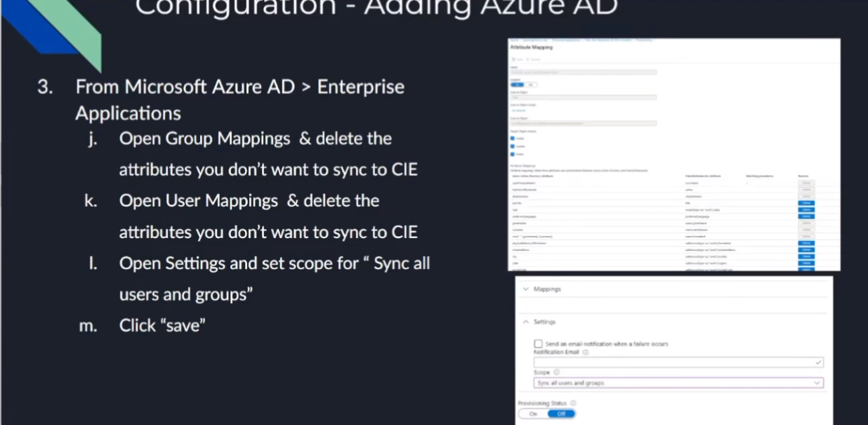Open the Scope dropdown
The height and width of the screenshot is (425, 868).
pos(678,383)
